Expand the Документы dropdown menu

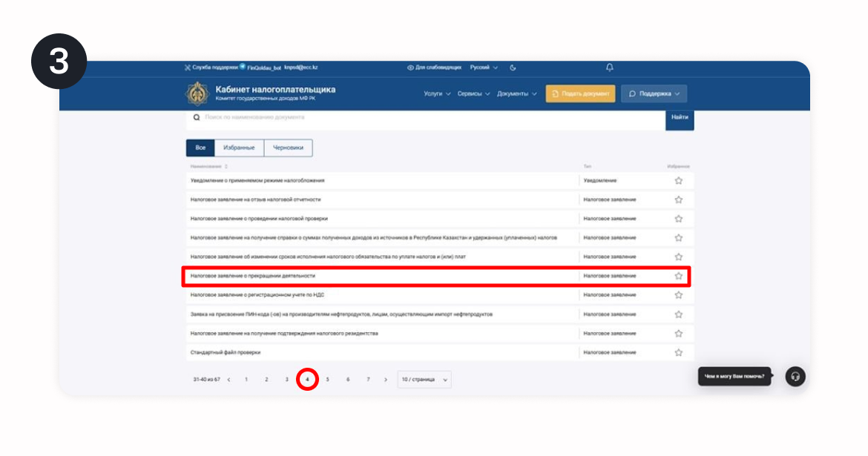coord(517,94)
